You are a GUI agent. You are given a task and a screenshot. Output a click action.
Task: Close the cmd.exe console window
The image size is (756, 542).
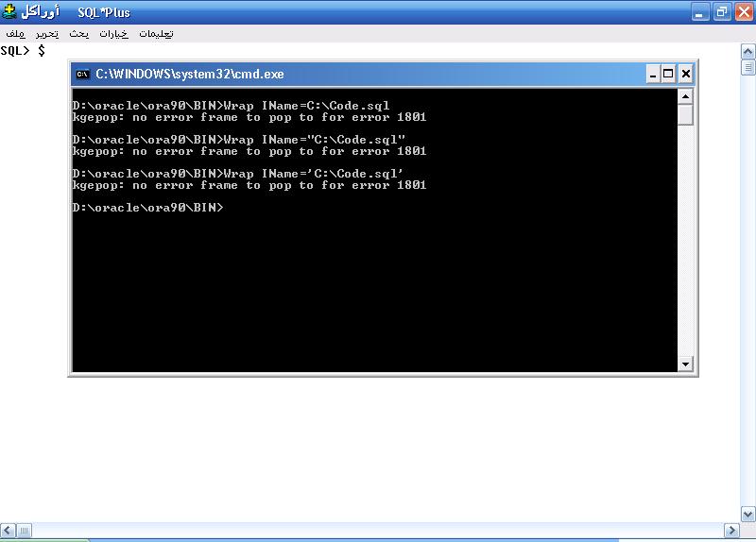685,75
